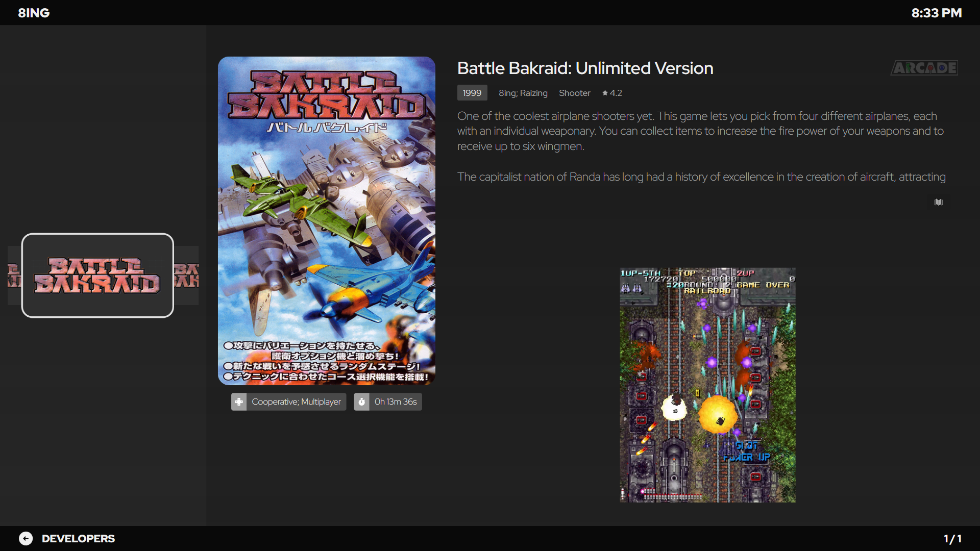Click the 0h 13m 36s play time
Image resolution: width=980 pixels, height=551 pixels.
pyautogui.click(x=396, y=402)
